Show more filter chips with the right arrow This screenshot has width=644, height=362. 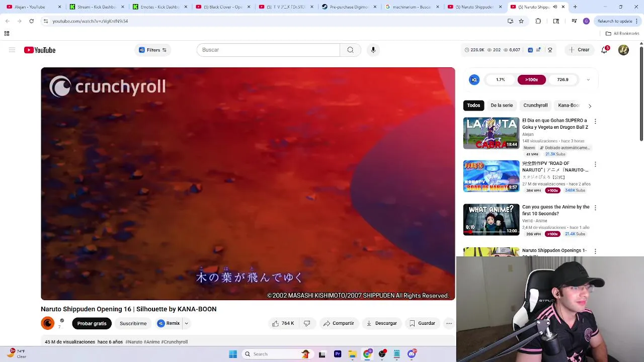(x=590, y=106)
